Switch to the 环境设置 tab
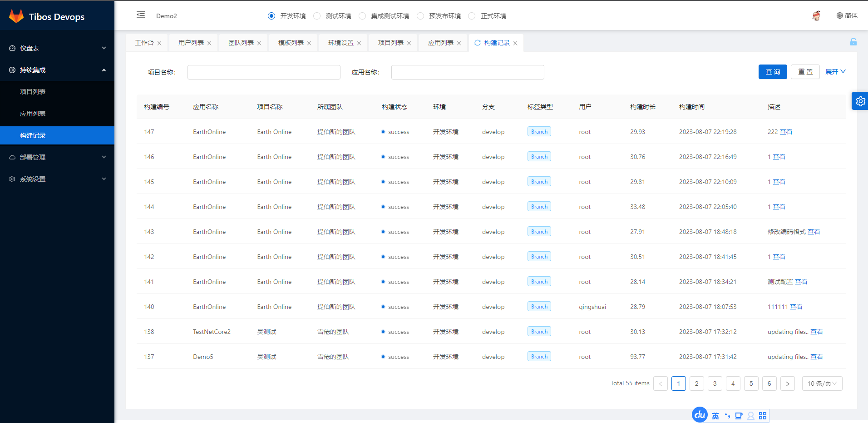868x423 pixels. (341, 43)
